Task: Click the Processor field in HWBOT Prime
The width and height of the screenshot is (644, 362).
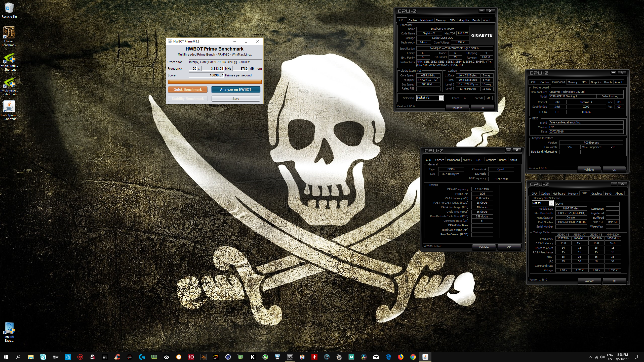Action: 225,62
